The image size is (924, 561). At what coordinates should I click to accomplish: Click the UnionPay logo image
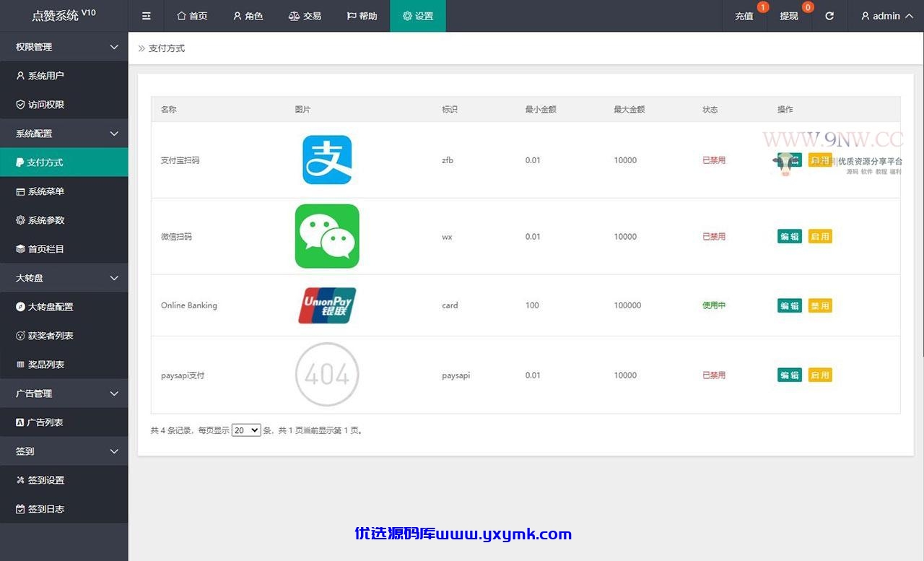327,305
